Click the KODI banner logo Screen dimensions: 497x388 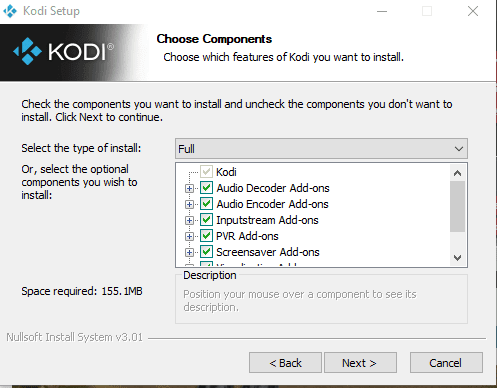point(63,51)
